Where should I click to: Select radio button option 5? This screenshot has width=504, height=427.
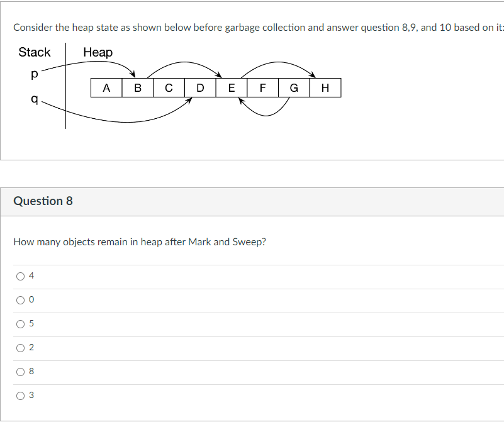tap(20, 323)
